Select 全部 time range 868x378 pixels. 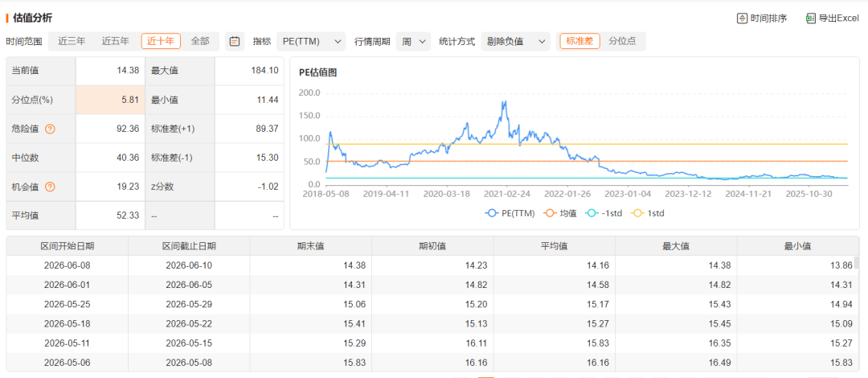click(x=200, y=41)
